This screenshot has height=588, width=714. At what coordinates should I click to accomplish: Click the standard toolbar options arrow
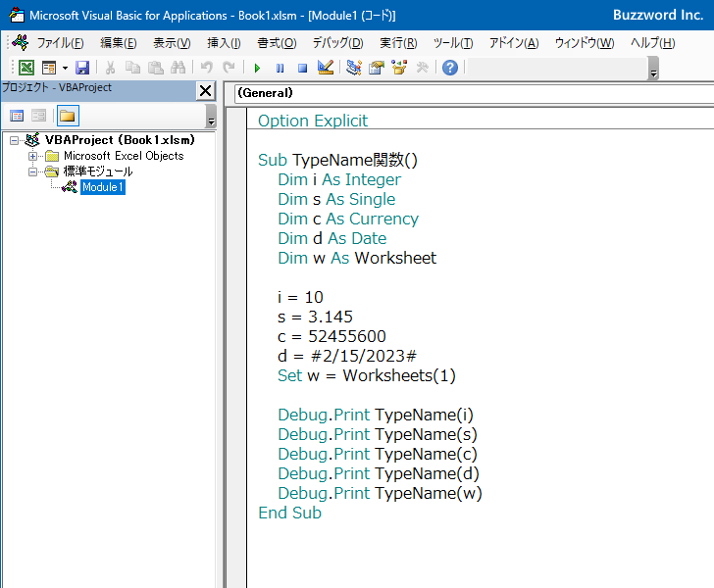click(653, 69)
